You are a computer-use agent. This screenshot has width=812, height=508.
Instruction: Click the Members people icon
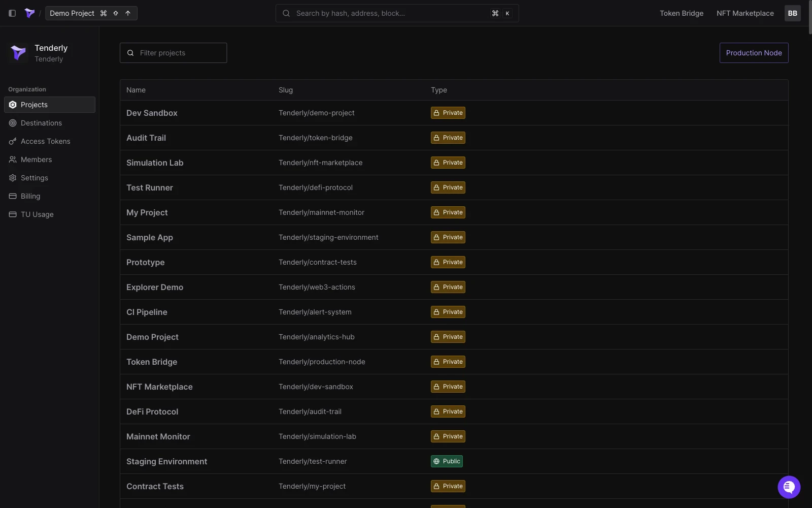pos(13,160)
